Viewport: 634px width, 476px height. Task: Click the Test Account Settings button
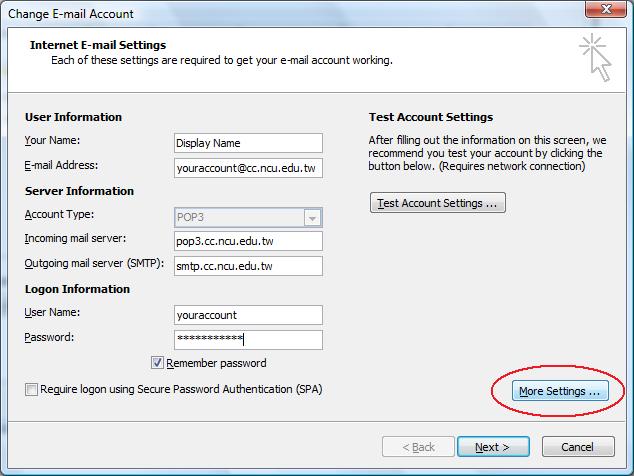[437, 203]
